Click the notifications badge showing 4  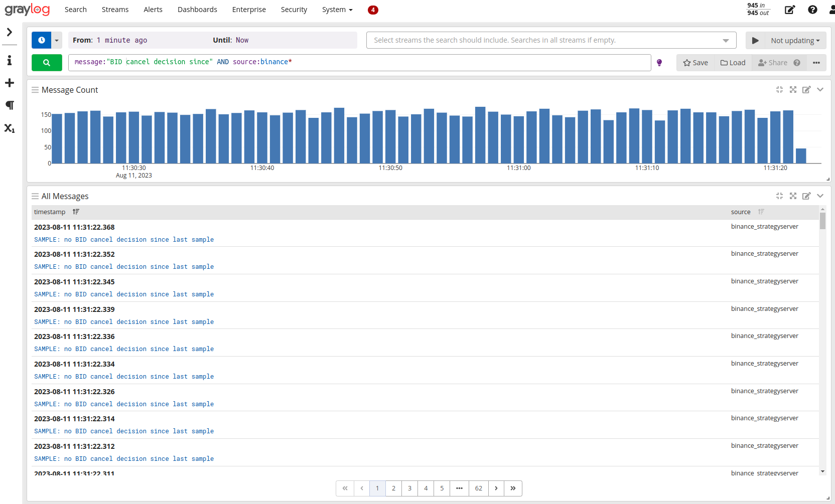pyautogui.click(x=373, y=10)
